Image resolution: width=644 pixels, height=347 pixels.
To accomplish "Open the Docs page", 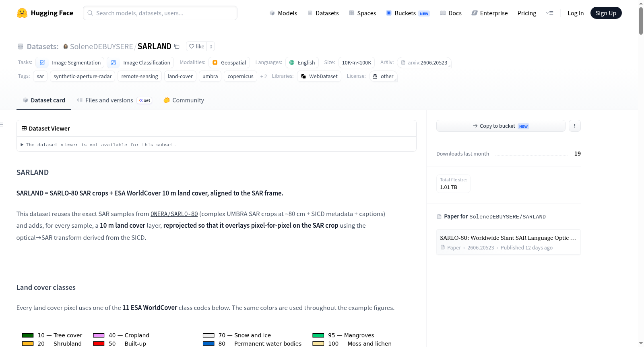I will point(451,13).
